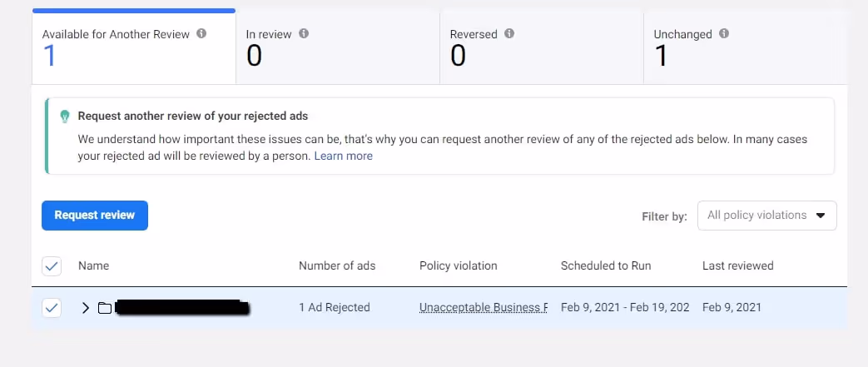The image size is (868, 367).
Task: Click the dropdown arrow in policy filter
Action: click(821, 216)
